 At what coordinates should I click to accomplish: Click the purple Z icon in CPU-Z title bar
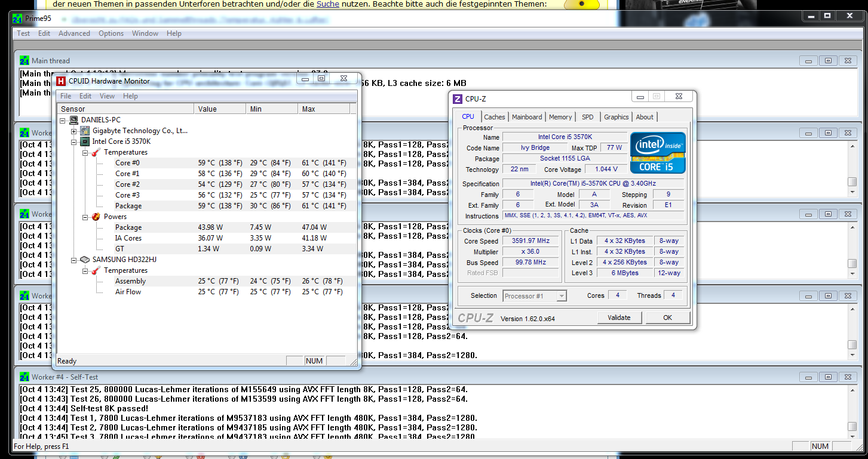457,99
